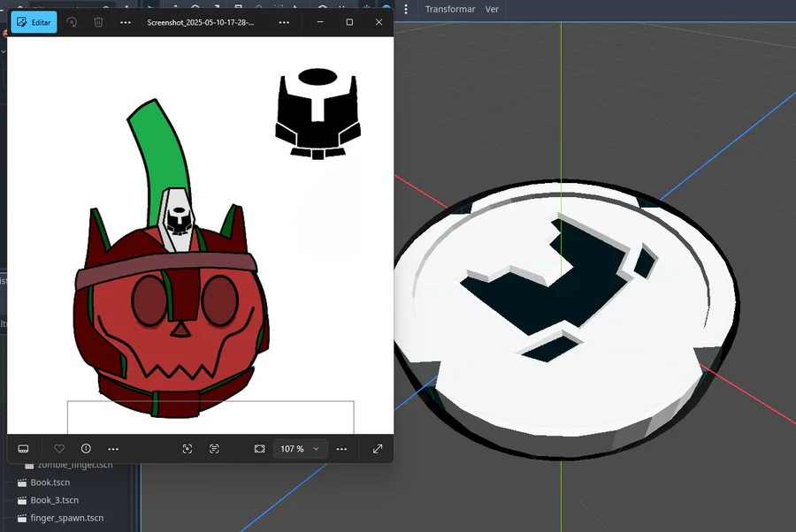
Task: Show file info using the info icon
Action: (x=87, y=449)
